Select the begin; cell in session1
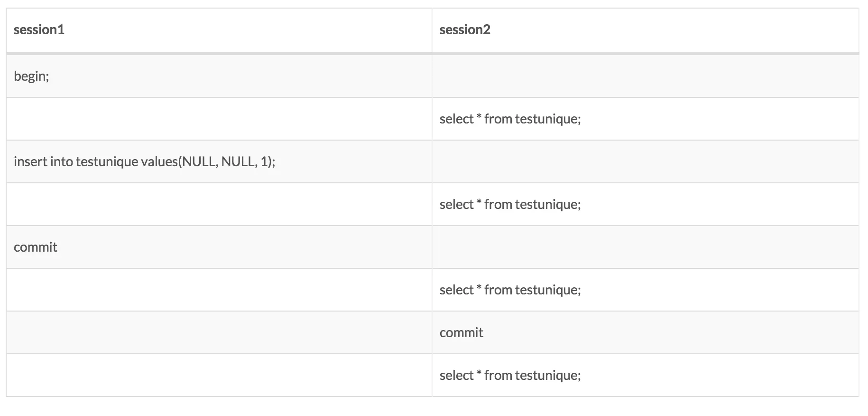 (31, 76)
